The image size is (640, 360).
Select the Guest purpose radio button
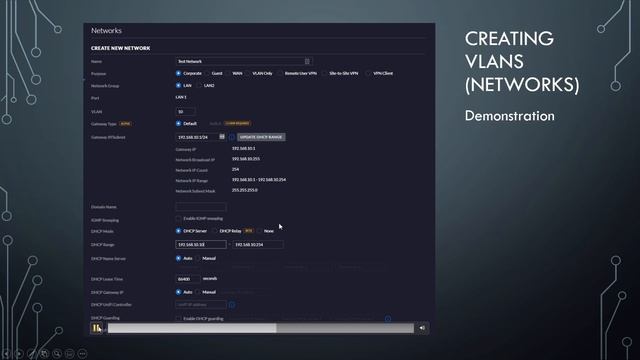(x=207, y=73)
